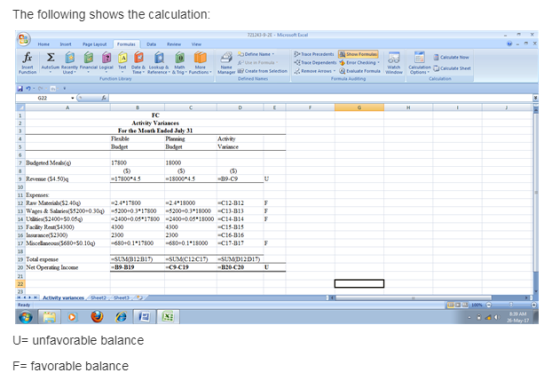
Task: Open Lookup & Reference functions
Action: [x=159, y=62]
